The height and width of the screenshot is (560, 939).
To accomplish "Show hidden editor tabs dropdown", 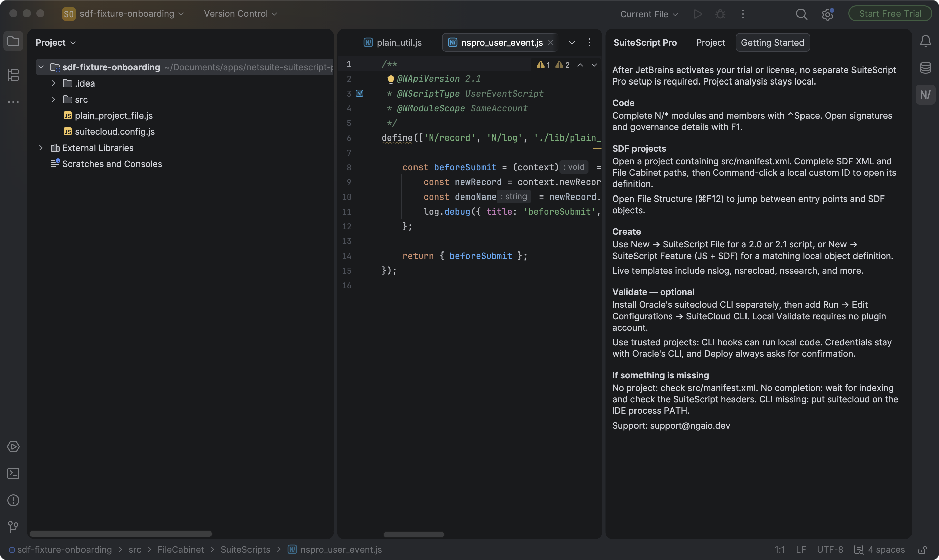I will pos(572,42).
